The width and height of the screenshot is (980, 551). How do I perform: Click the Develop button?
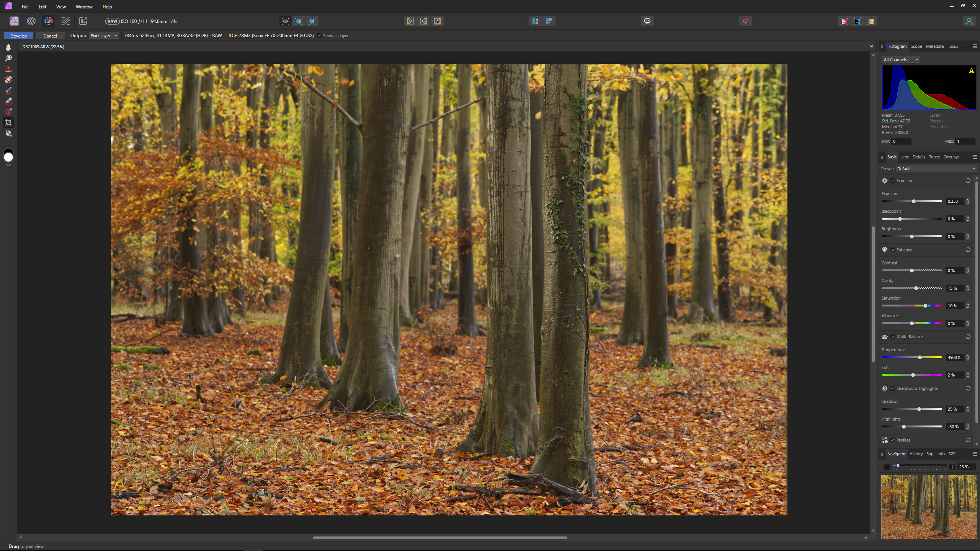[x=18, y=36]
